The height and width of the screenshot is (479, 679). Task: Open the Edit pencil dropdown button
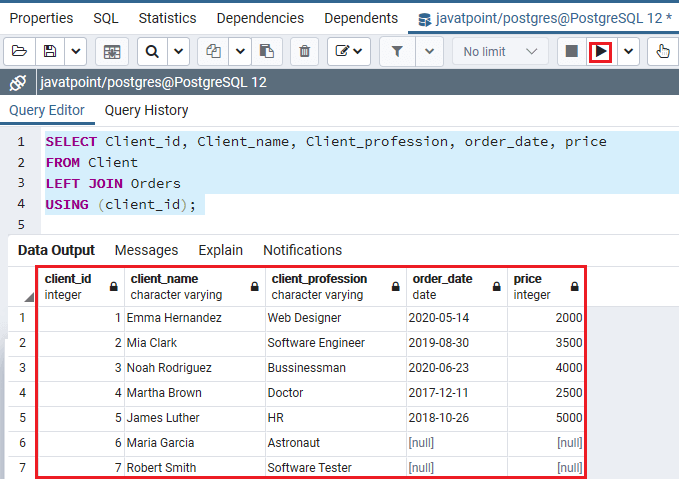349,52
